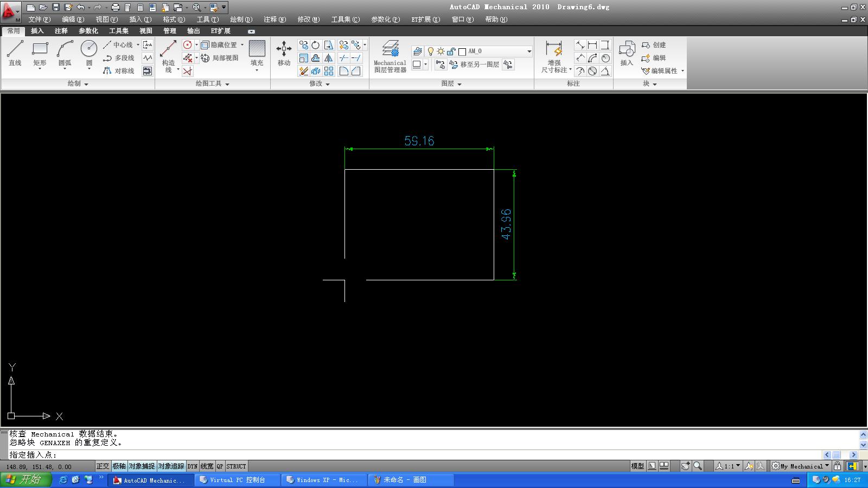
Task: Toggle STRUCT in status bar
Action: pyautogui.click(x=236, y=466)
